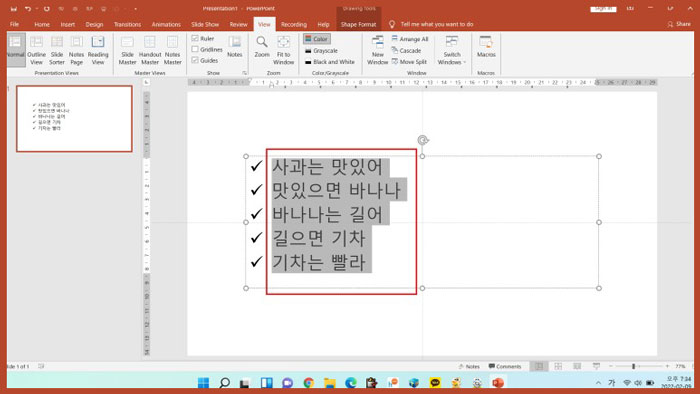Open taskbar Search

tap(225, 383)
